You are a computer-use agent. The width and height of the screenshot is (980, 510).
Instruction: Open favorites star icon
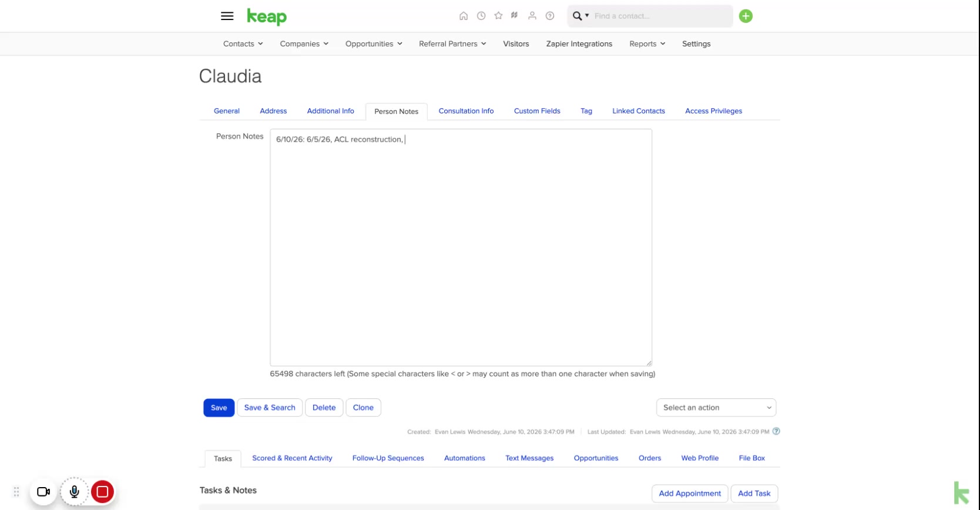498,16
